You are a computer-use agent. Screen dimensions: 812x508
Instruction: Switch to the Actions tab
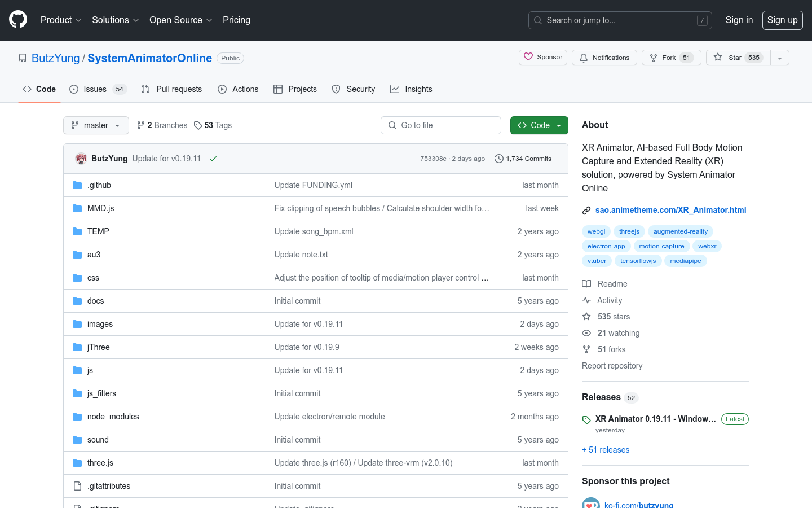pos(238,89)
